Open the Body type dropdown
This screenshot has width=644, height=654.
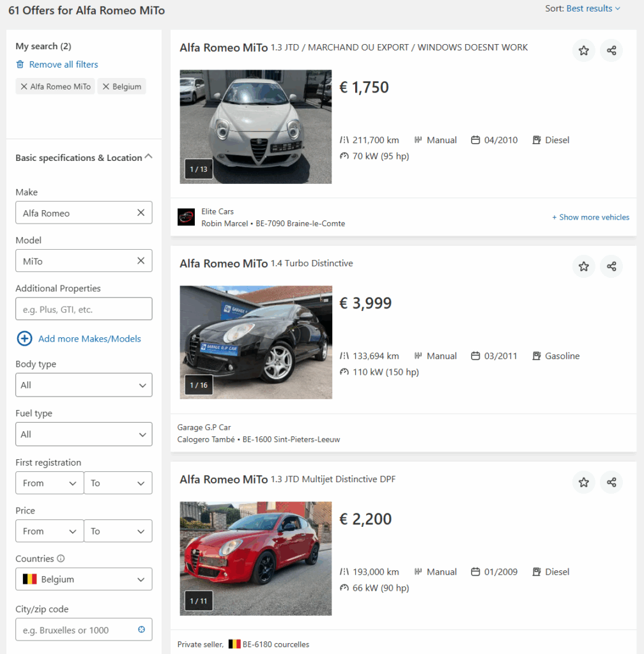84,385
